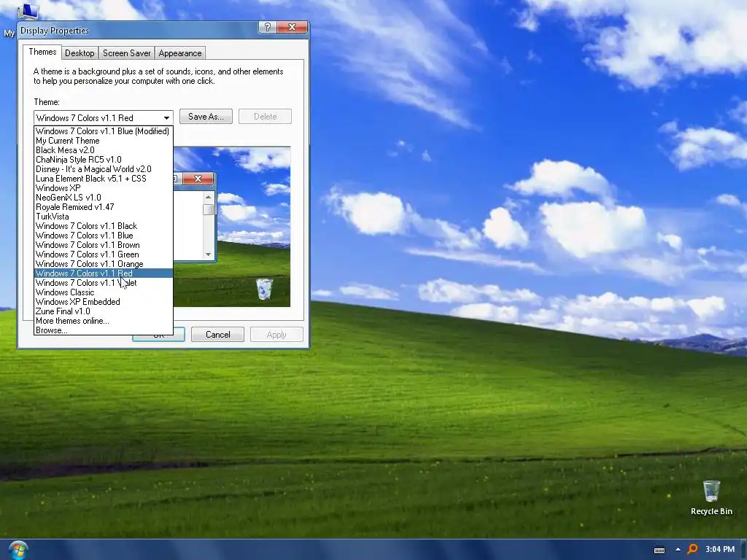The width and height of the screenshot is (747, 560).
Task: Click More themes online... entry
Action: point(104,321)
